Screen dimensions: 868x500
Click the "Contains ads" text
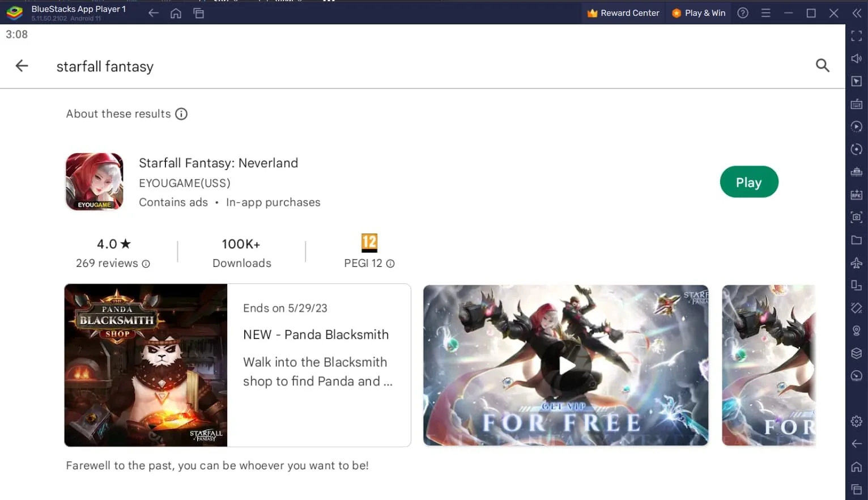click(173, 202)
